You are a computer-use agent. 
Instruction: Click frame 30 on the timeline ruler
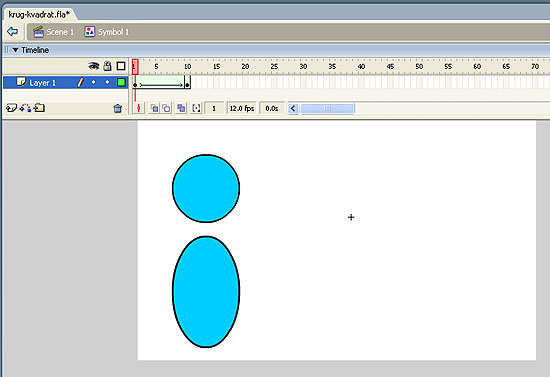click(x=303, y=66)
